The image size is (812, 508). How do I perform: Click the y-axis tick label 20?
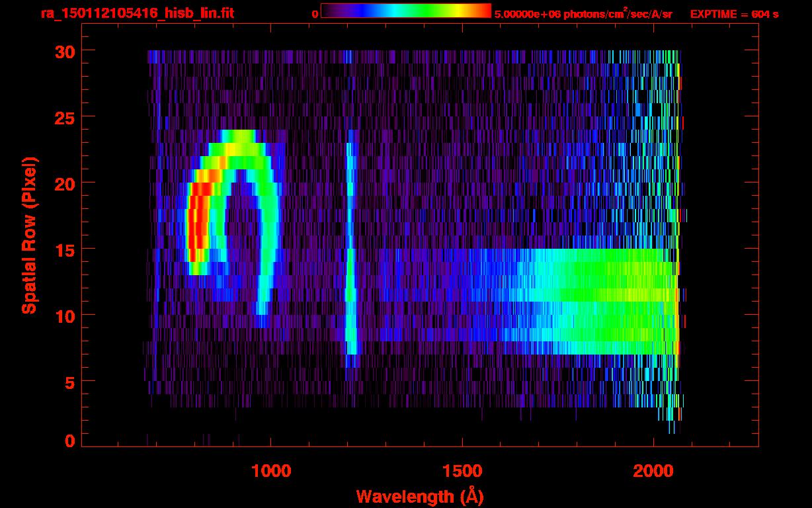point(65,183)
